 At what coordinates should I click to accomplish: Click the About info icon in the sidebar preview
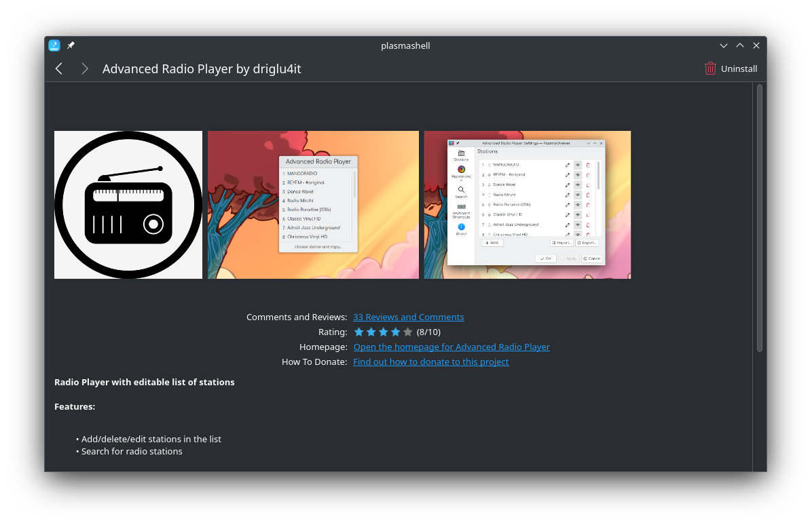pos(461,226)
